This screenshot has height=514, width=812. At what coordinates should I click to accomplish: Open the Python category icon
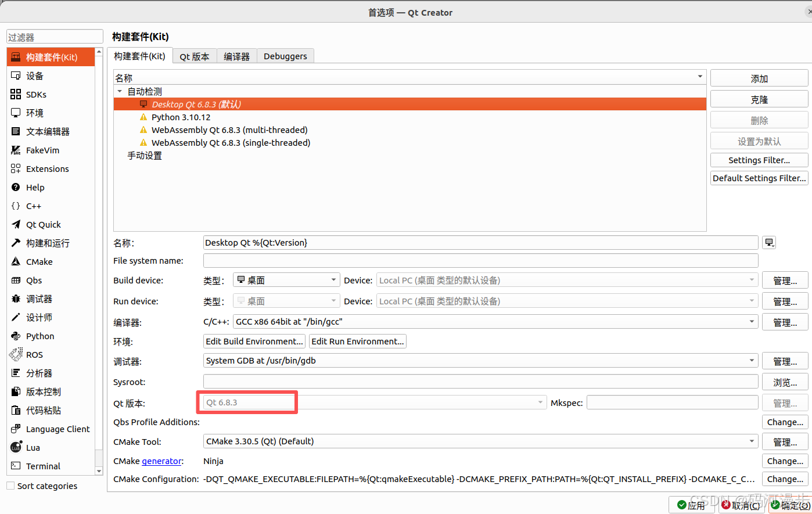pos(16,336)
